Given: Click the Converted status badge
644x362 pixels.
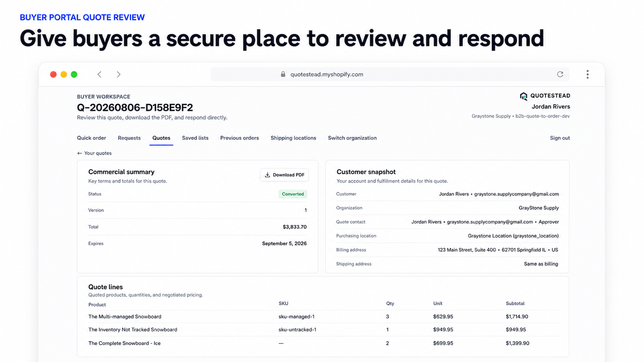Looking at the screenshot, I should click(293, 194).
